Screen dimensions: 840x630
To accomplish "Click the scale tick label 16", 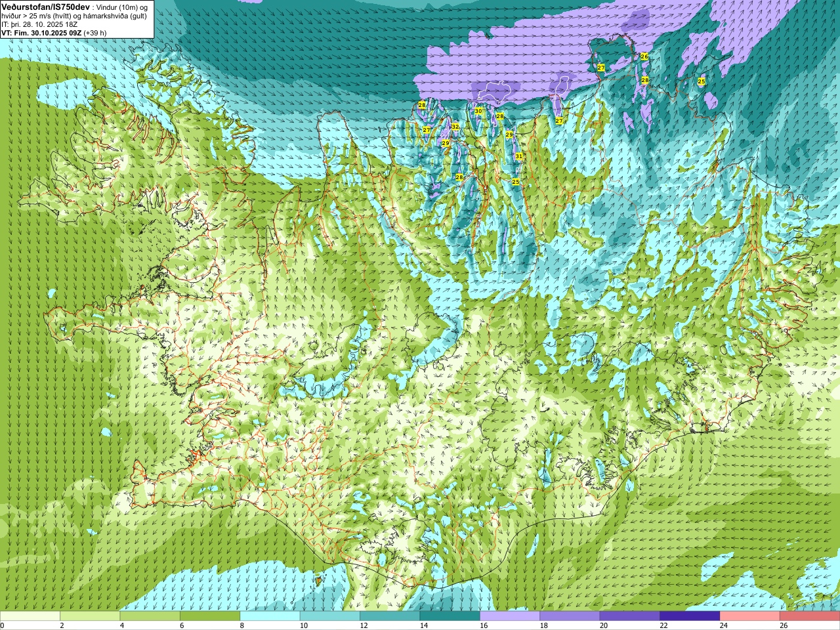I will (x=484, y=625).
